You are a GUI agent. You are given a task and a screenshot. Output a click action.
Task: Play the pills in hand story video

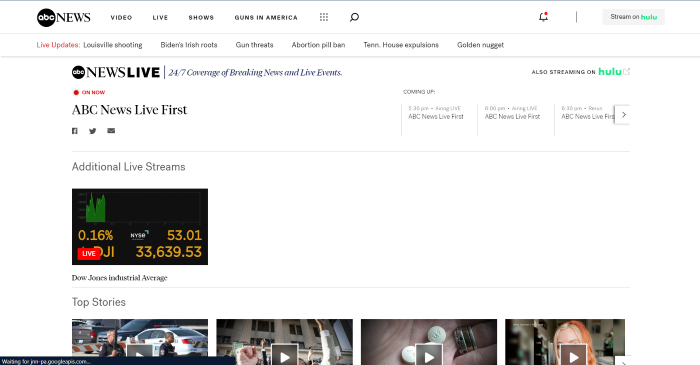coord(429,356)
